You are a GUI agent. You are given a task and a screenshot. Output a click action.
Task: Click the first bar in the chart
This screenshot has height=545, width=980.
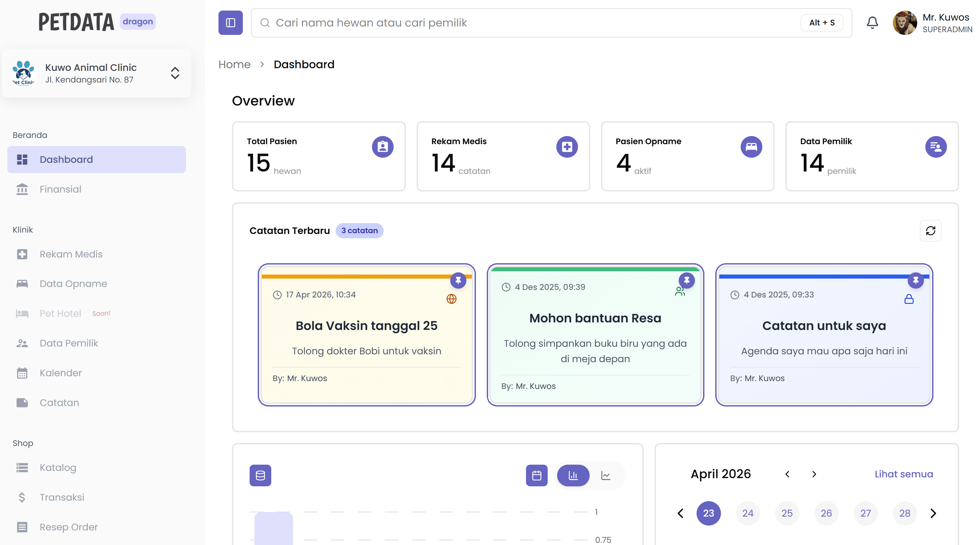(273, 528)
